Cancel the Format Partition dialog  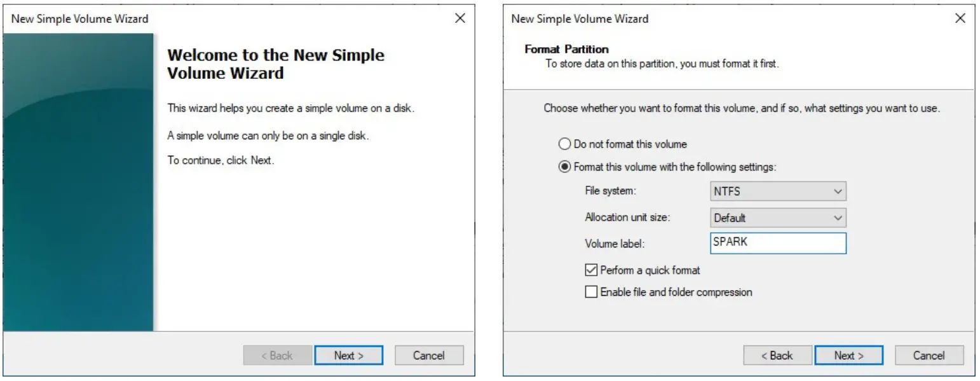[x=929, y=356]
